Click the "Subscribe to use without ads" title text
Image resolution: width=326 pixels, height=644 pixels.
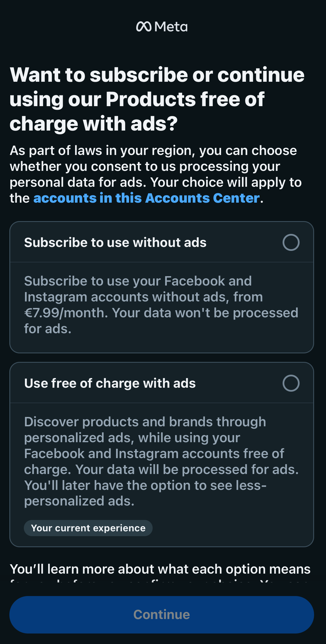coord(115,243)
